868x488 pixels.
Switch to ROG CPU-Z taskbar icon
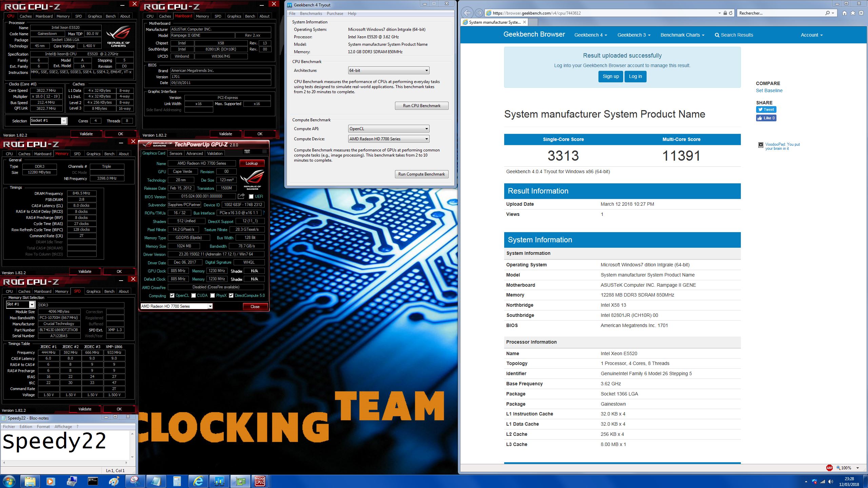[260, 481]
